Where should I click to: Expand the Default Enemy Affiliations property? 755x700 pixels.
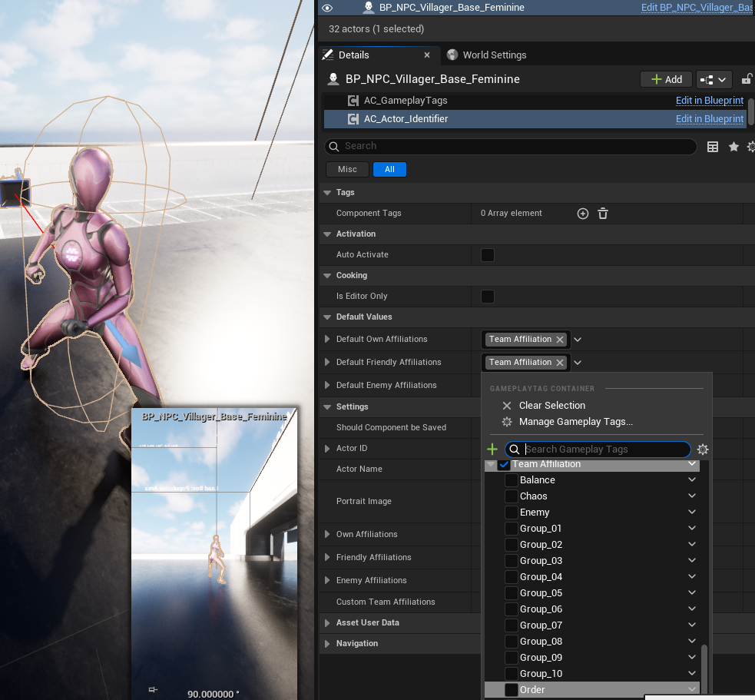328,386
